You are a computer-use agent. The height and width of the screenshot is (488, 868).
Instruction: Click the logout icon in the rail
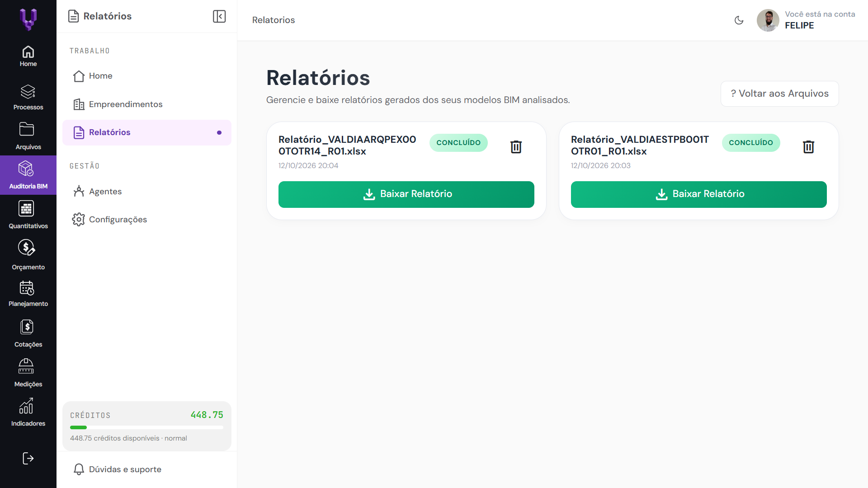pyautogui.click(x=28, y=459)
